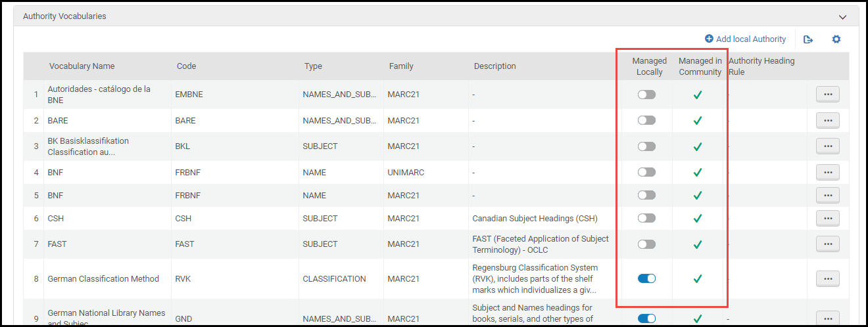Disable Managed Locally for German Classification Method
This screenshot has height=327, width=868.
(646, 278)
